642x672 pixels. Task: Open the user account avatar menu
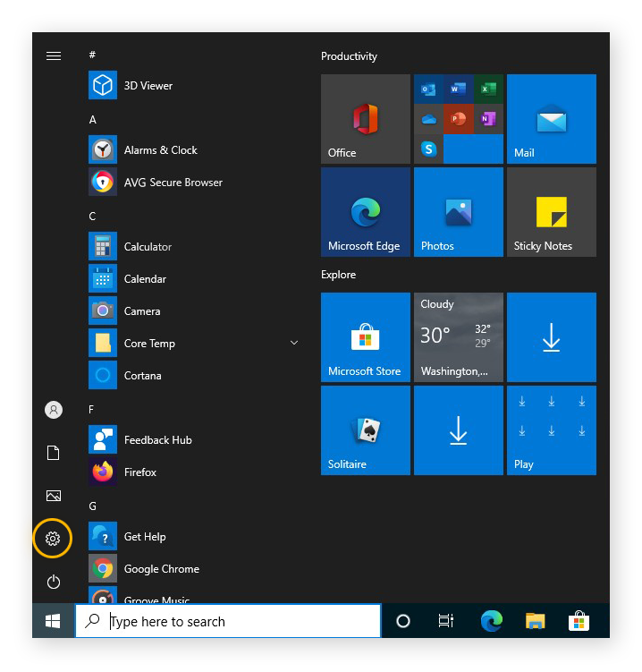tap(53, 410)
